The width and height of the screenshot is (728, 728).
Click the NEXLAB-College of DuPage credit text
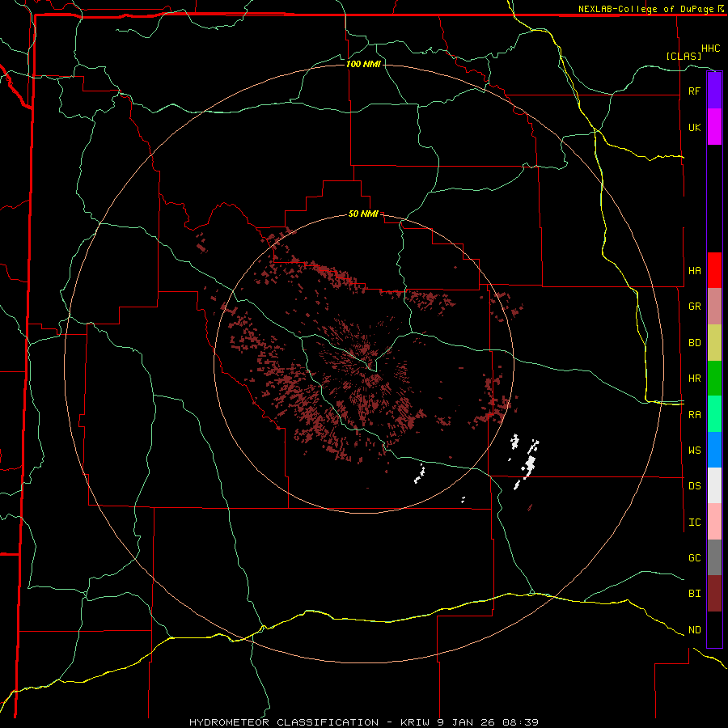click(645, 9)
